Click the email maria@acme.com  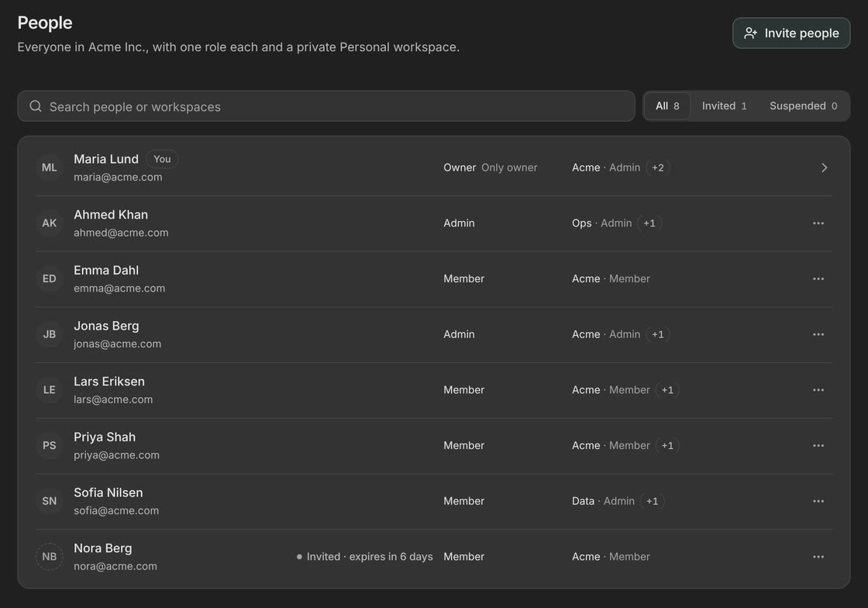tap(118, 177)
